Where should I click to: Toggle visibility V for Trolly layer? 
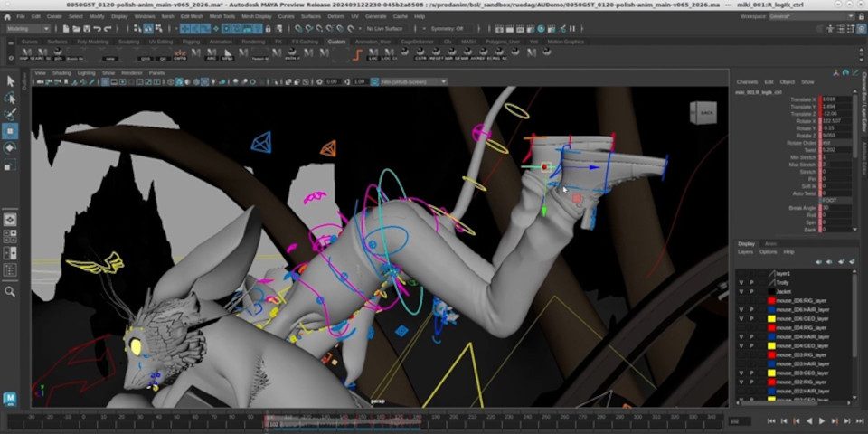point(741,282)
